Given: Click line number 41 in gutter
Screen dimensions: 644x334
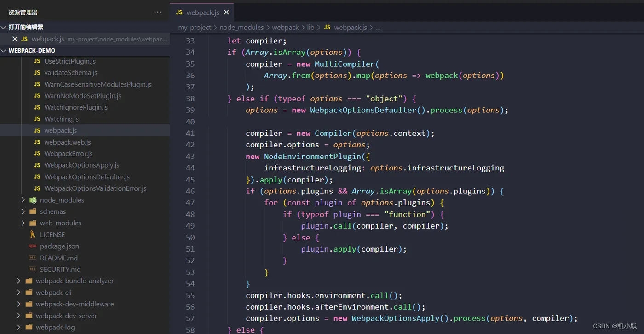Looking at the screenshot, I should click(190, 133).
